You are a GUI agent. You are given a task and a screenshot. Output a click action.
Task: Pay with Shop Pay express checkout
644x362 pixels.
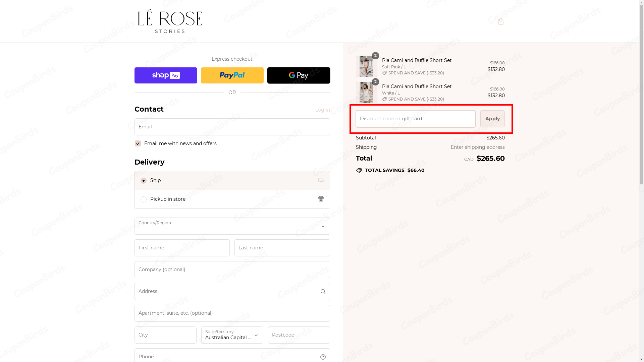click(166, 75)
